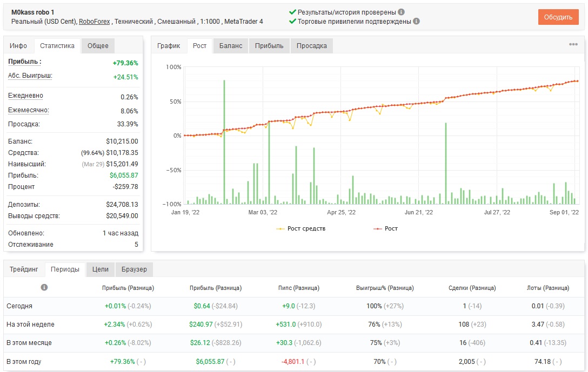Open the Просадка chart tab
Viewport: 588px width, 372px height.
[312, 46]
